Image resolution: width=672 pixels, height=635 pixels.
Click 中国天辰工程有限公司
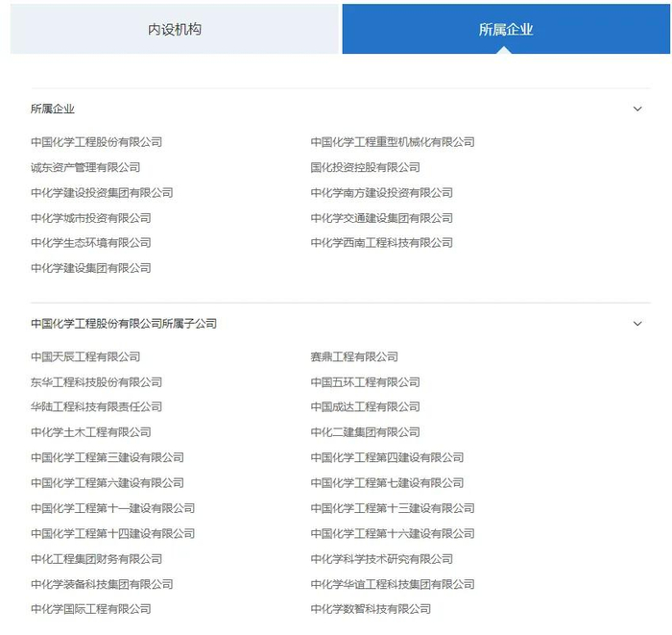[x=85, y=357]
